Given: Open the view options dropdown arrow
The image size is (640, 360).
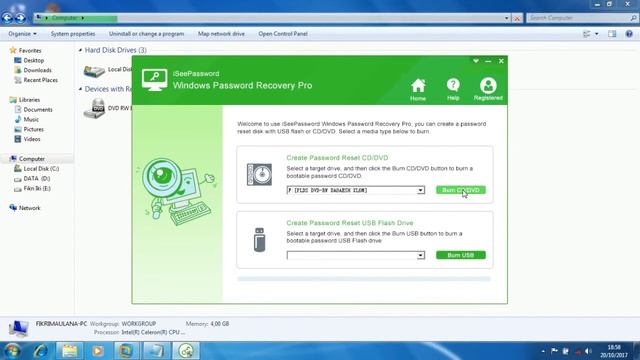Looking at the screenshot, I should 597,34.
